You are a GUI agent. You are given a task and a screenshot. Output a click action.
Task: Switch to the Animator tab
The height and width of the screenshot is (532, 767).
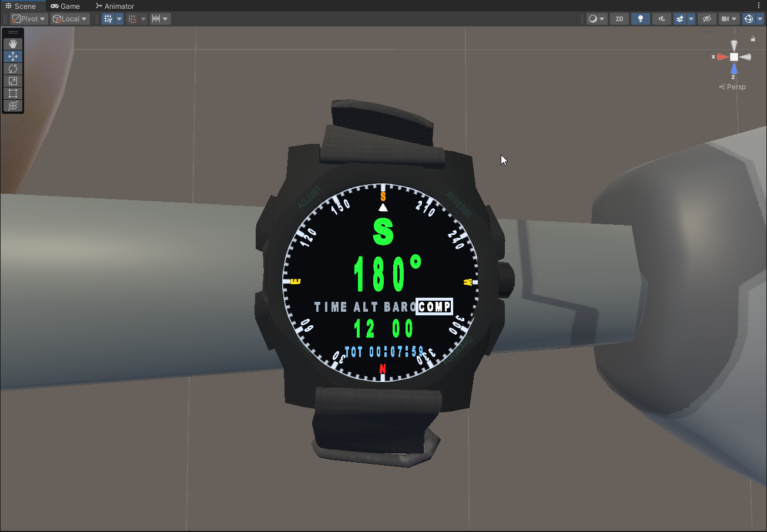115,6
